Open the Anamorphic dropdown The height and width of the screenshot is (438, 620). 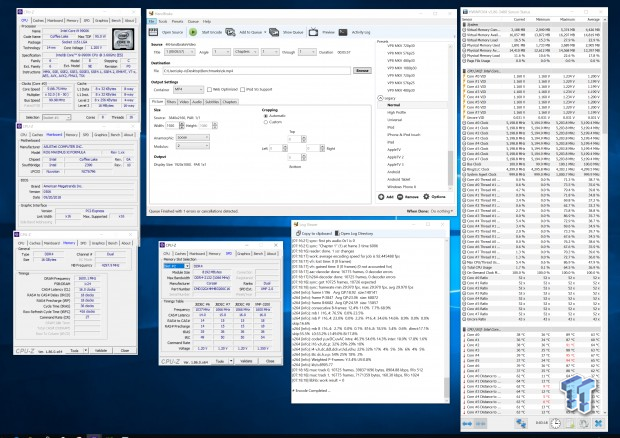[193, 138]
